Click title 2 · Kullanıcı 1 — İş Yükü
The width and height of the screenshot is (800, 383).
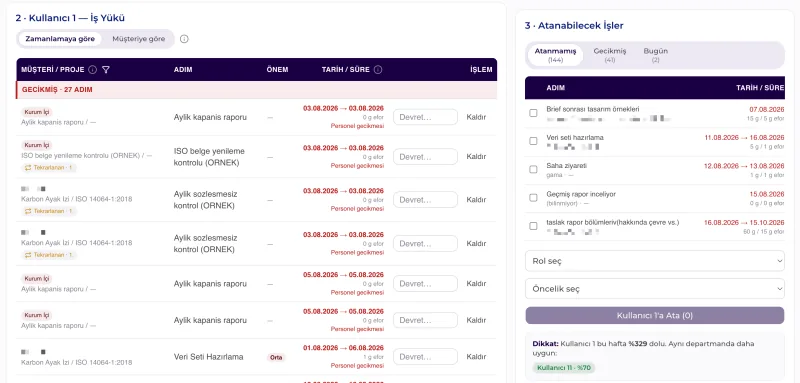pos(70,18)
